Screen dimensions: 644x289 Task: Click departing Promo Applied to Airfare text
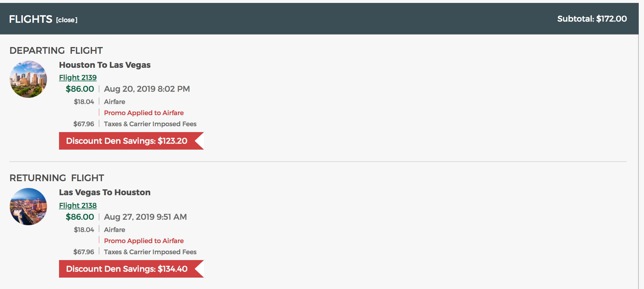coord(144,113)
